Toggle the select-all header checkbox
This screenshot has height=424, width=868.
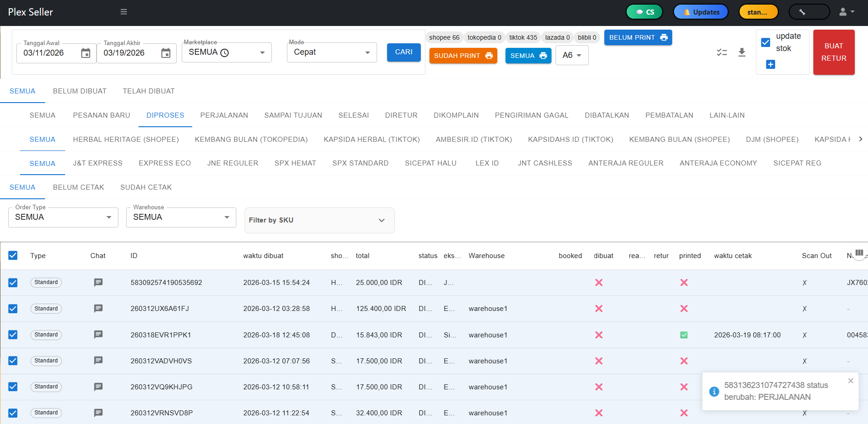point(13,255)
